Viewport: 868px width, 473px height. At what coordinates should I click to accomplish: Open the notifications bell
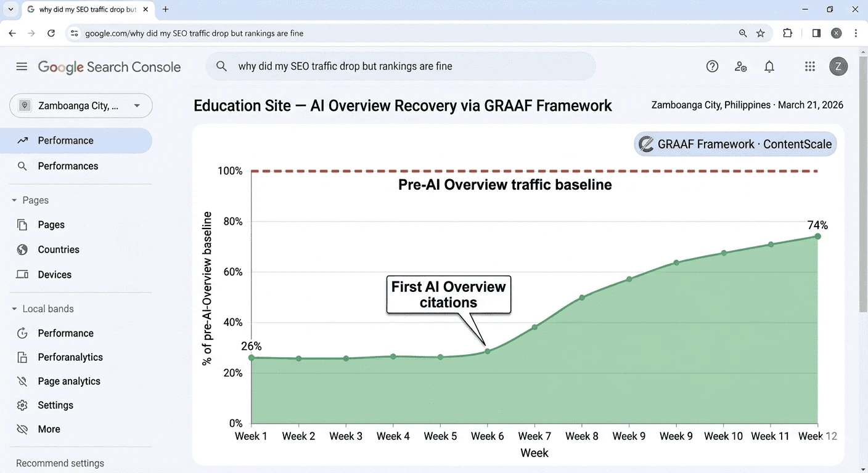(x=769, y=66)
